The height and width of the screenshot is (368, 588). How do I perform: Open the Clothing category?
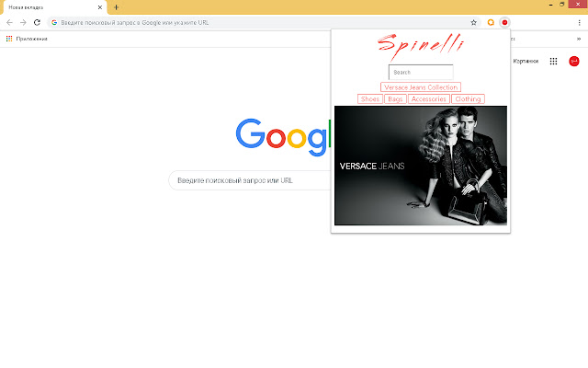[468, 98]
